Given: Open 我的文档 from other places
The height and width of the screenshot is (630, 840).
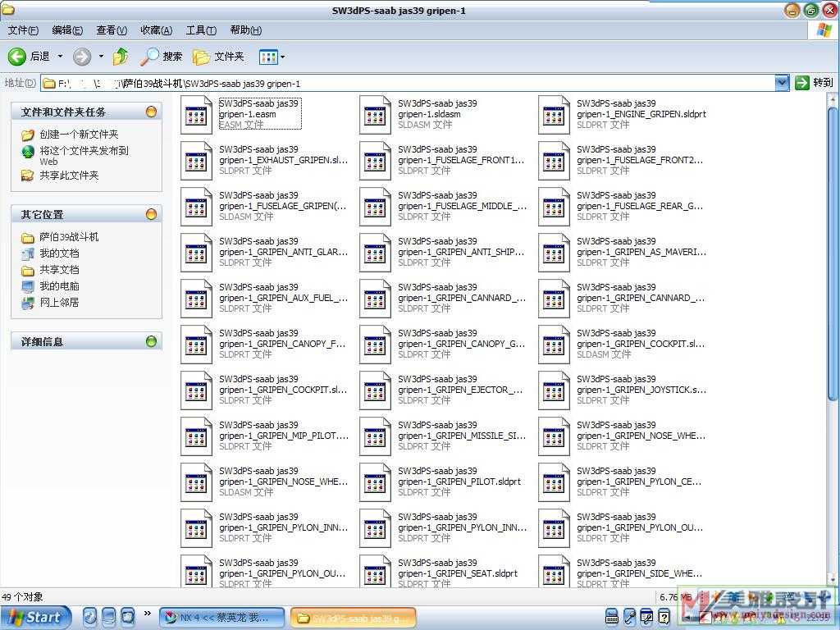Looking at the screenshot, I should coord(59,253).
